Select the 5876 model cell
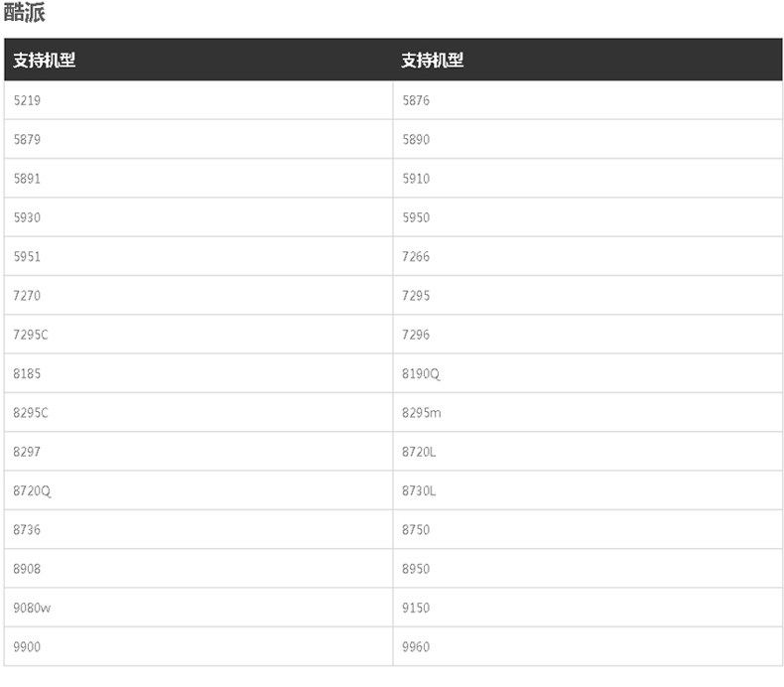 (x=416, y=100)
